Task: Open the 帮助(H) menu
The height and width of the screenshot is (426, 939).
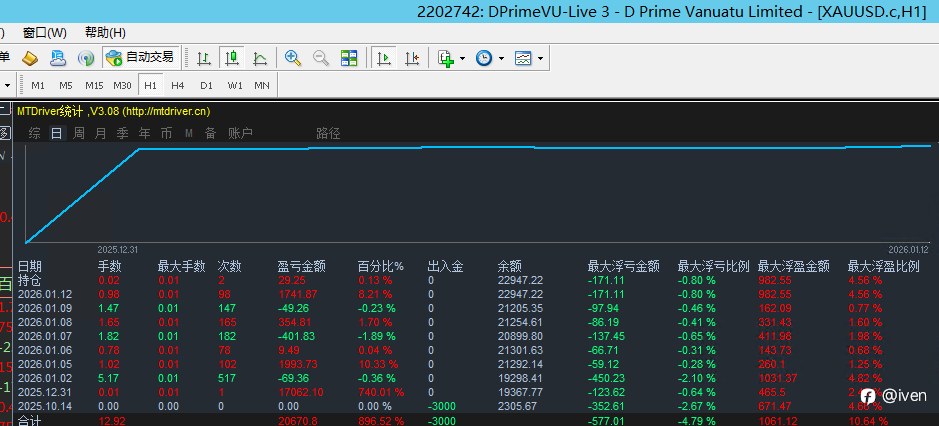Action: click(x=105, y=33)
